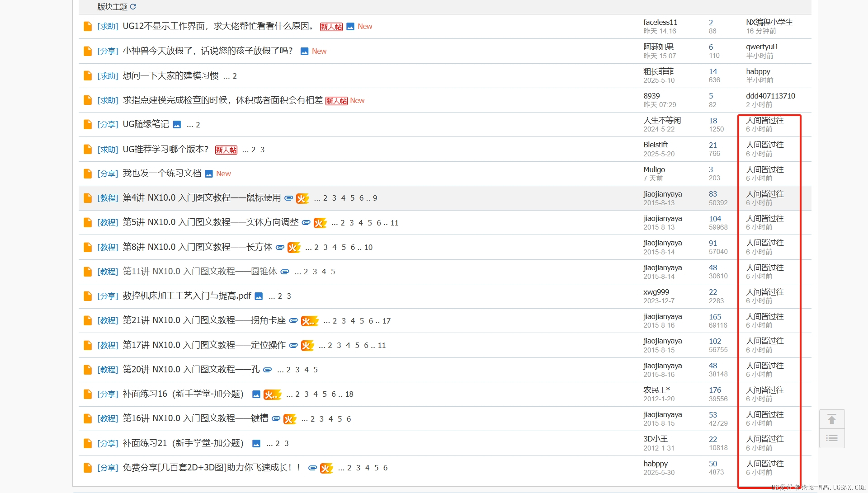Click the list view icon below scroll-top
The height and width of the screenshot is (493, 868).
pyautogui.click(x=831, y=438)
